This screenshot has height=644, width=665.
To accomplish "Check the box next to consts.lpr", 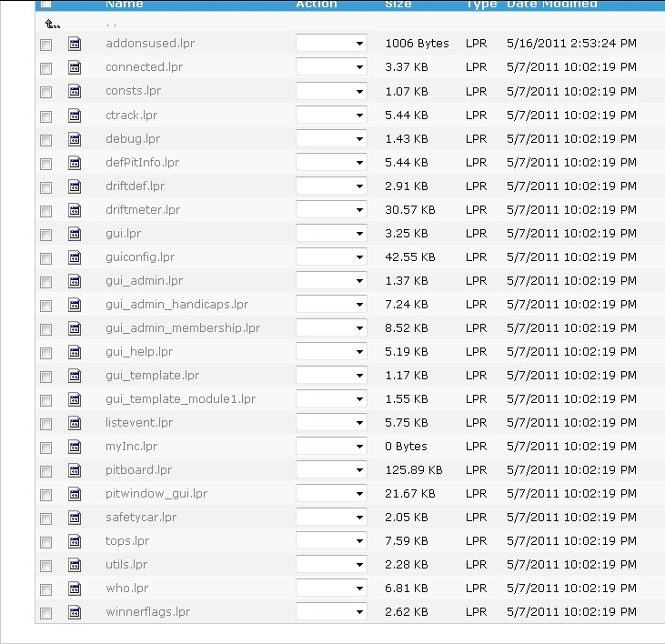I will click(45, 93).
